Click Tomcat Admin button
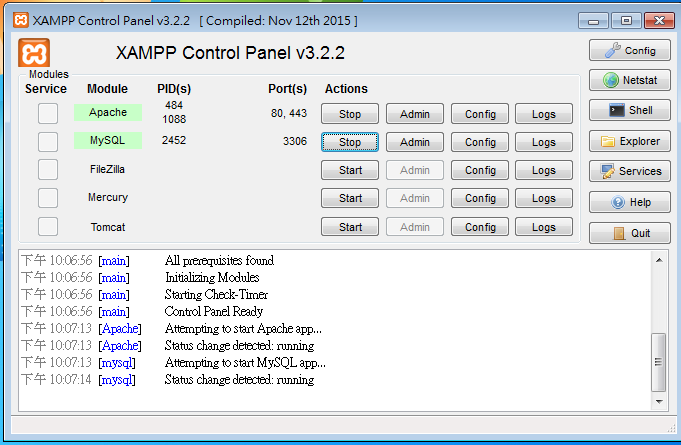 [415, 227]
